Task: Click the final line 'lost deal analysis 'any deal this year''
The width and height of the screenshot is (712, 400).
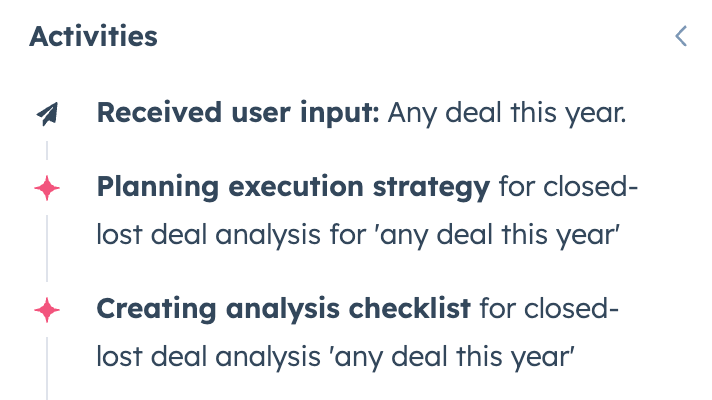Action: [x=335, y=358]
